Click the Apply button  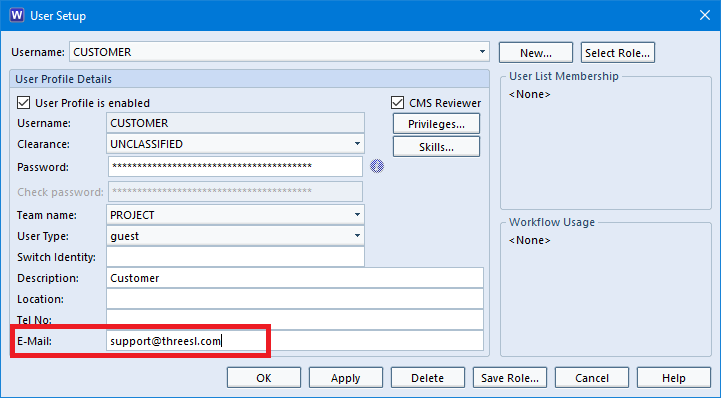click(x=346, y=378)
